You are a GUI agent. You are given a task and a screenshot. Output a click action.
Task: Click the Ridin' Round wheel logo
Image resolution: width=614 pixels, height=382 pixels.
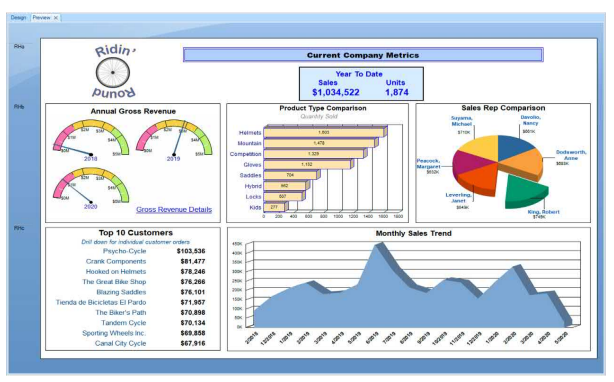tap(113, 72)
